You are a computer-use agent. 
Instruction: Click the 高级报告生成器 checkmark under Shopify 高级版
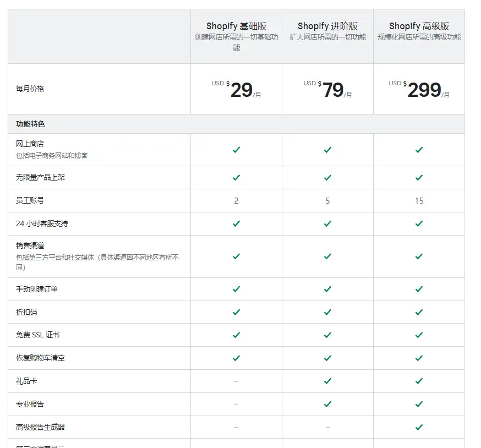pos(419,427)
